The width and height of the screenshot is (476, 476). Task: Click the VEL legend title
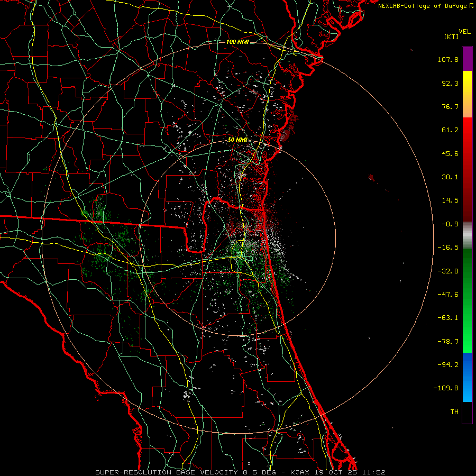coord(464,32)
